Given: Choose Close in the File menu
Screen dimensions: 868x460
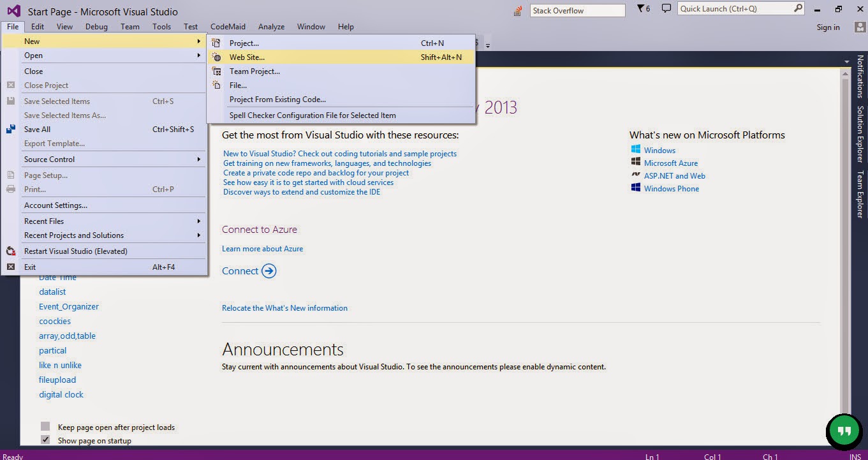Looking at the screenshot, I should click(x=105, y=71).
